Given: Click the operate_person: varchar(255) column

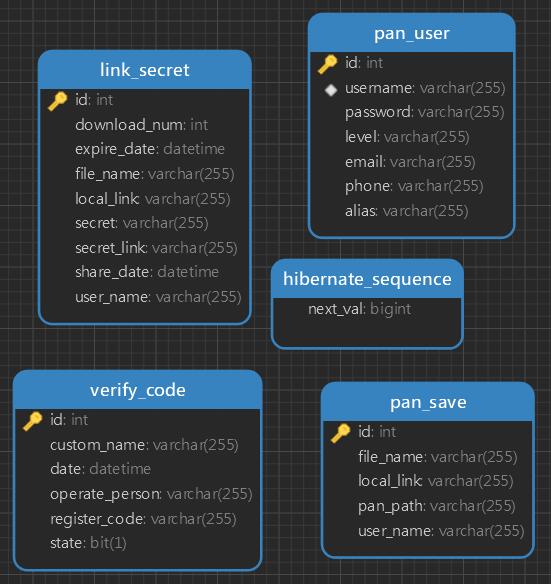Looking at the screenshot, I should pyautogui.click(x=151, y=494).
